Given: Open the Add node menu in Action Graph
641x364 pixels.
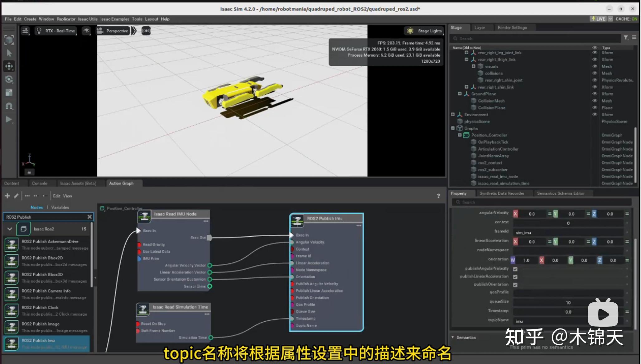Looking at the screenshot, I should (7, 196).
